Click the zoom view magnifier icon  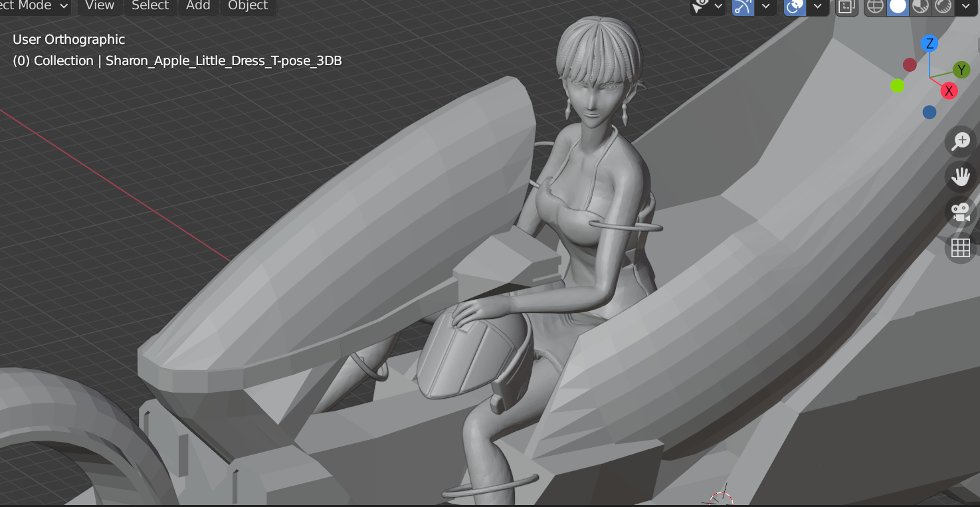click(x=961, y=141)
